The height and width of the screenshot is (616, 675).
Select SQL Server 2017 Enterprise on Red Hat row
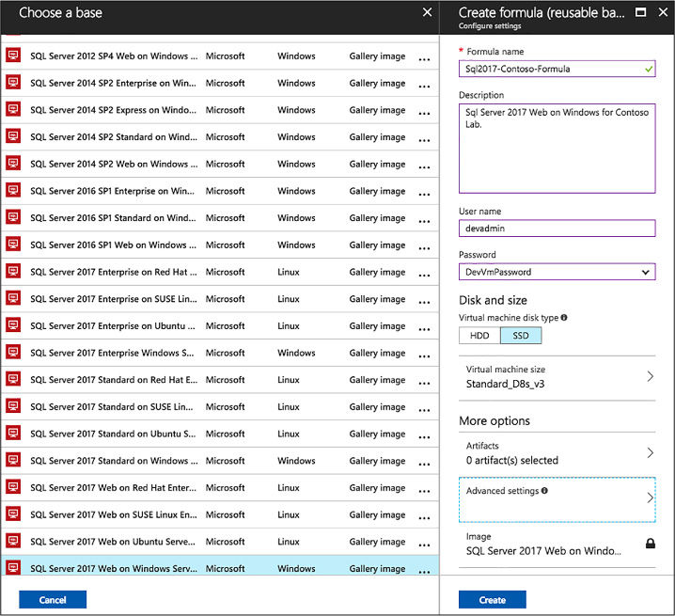pyautogui.click(x=220, y=272)
